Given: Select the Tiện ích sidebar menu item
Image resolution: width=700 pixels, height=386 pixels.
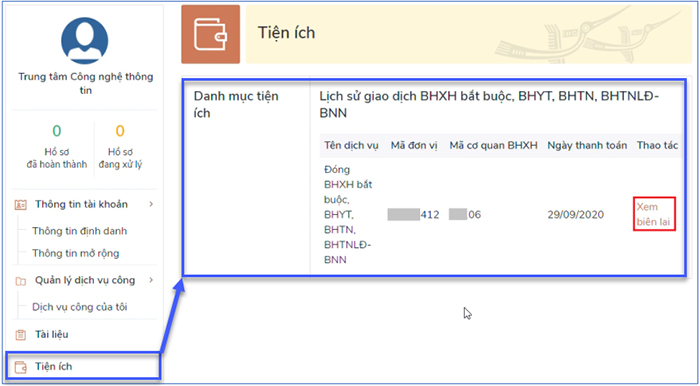Looking at the screenshot, I should click(83, 367).
